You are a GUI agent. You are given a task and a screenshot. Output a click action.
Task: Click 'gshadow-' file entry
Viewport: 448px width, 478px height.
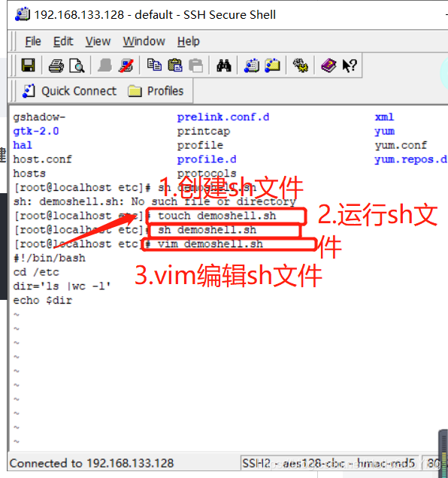click(x=39, y=117)
